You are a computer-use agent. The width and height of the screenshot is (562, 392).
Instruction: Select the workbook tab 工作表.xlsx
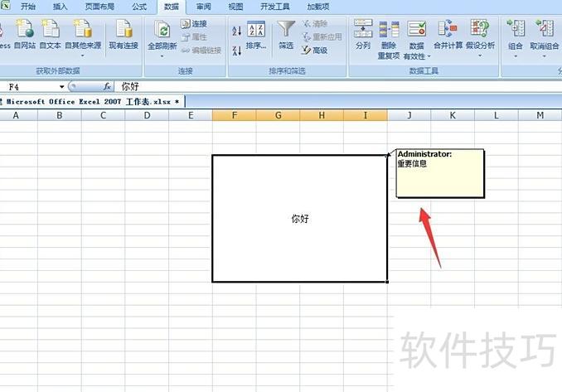[x=92, y=102]
